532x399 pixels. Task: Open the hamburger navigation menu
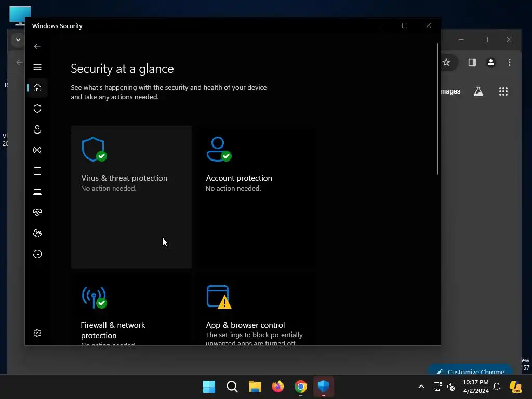[x=37, y=67]
